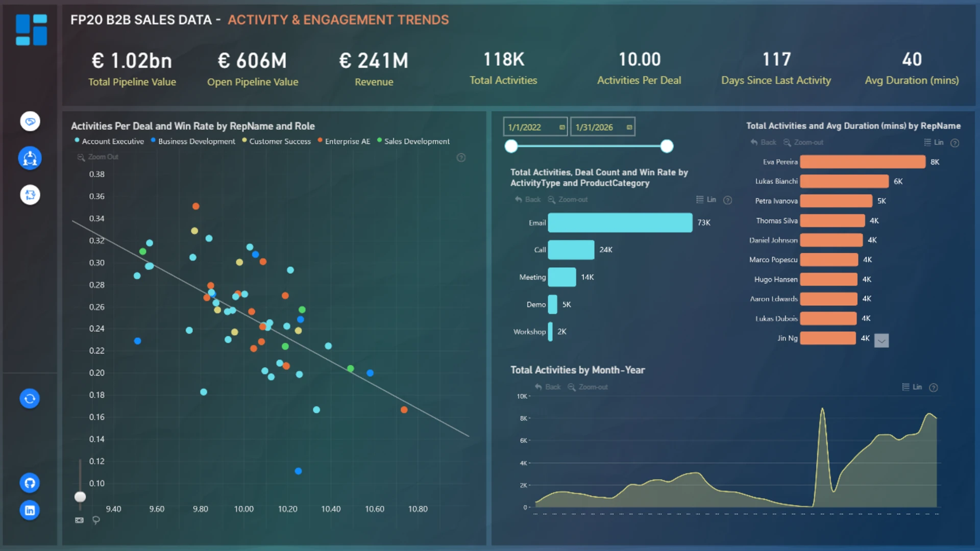This screenshot has height=551, width=980.
Task: Click the rectangle select icon below scatter chart
Action: pyautogui.click(x=79, y=520)
